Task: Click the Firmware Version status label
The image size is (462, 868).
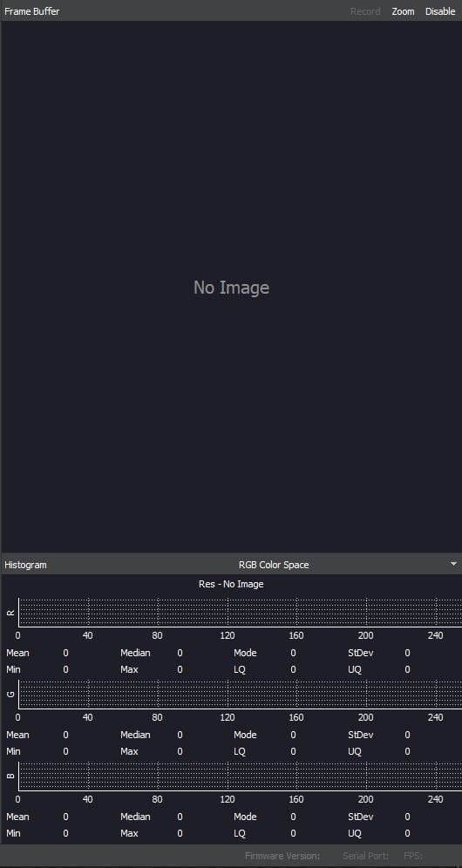Action: (282, 856)
